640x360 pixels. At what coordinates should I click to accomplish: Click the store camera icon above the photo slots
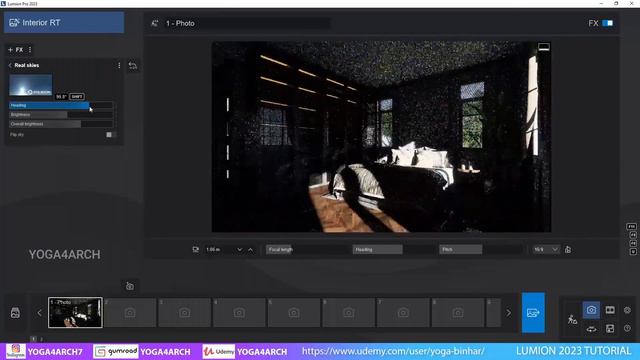tap(130, 286)
